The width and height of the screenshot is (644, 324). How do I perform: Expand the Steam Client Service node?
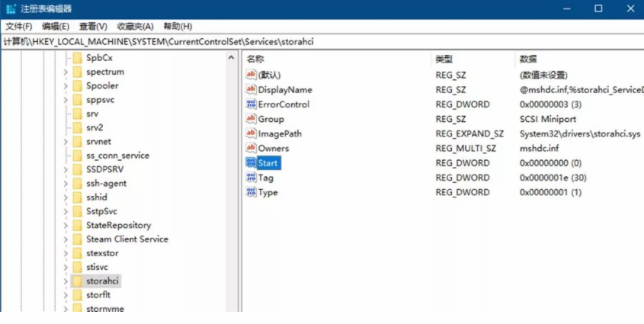pyautogui.click(x=66, y=239)
